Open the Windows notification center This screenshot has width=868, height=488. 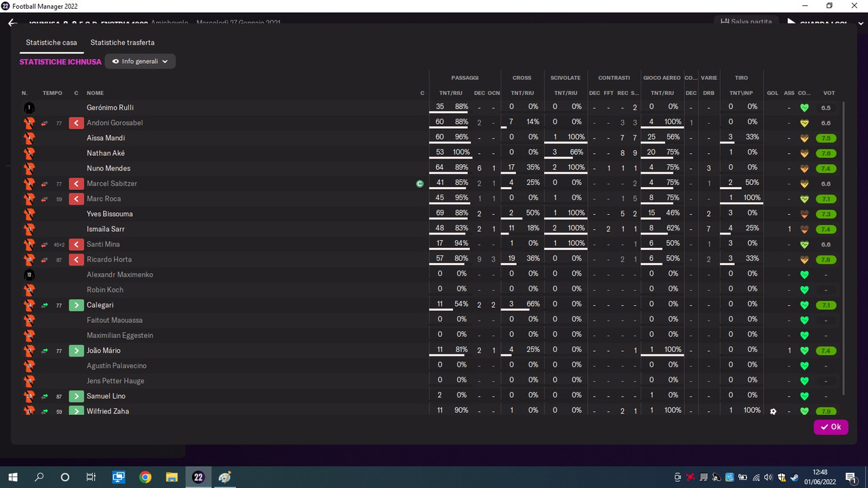point(850,477)
